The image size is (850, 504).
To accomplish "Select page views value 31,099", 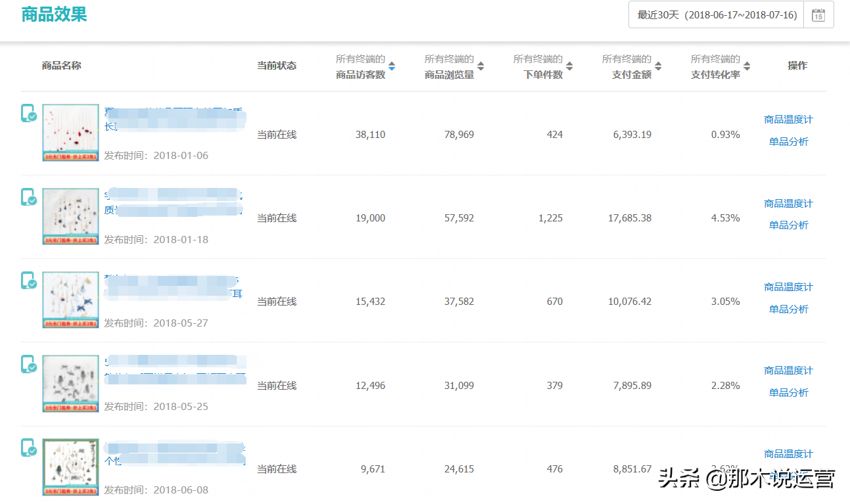I will coord(459,386).
